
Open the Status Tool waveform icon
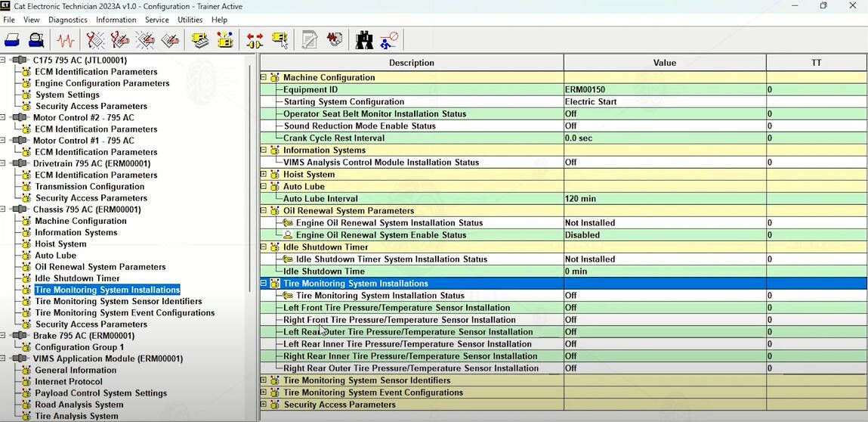[x=66, y=40]
